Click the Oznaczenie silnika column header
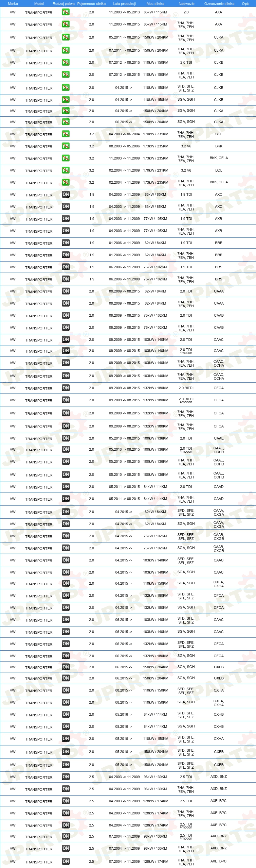Image resolution: width=256 pixels, height=868 pixels. (x=219, y=4)
